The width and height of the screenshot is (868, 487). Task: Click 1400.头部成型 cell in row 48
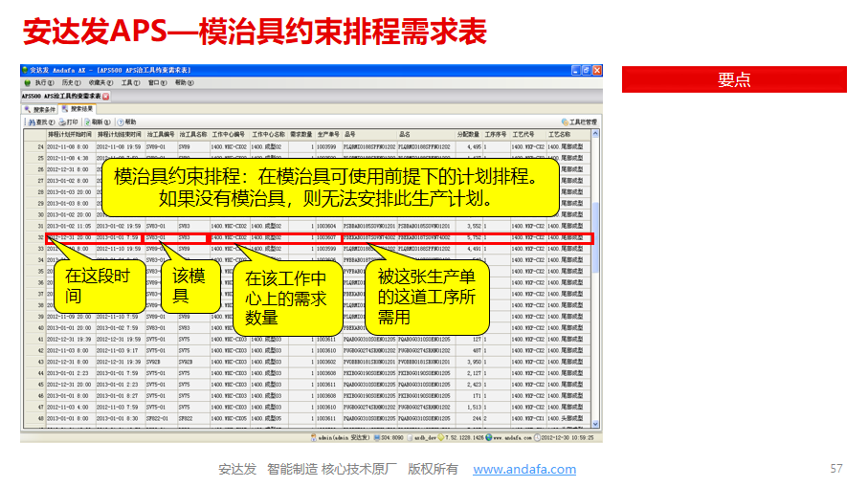[x=568, y=418]
